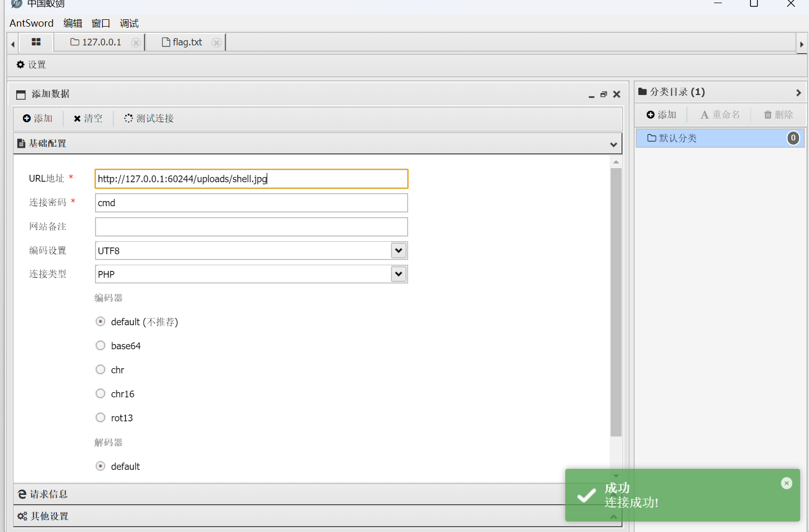Viewport: 809px width, 532px height.
Task: Click 添加 button in 添加数据 toolbar
Action: click(x=38, y=119)
